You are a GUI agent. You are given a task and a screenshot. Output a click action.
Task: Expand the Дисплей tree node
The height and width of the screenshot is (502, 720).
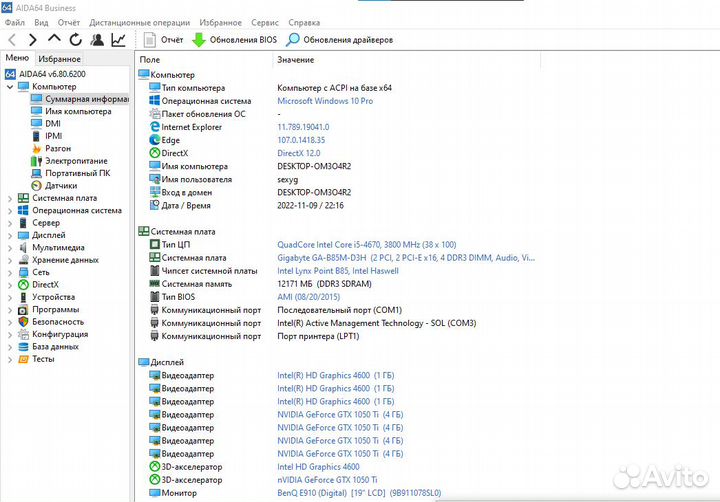pos(10,235)
